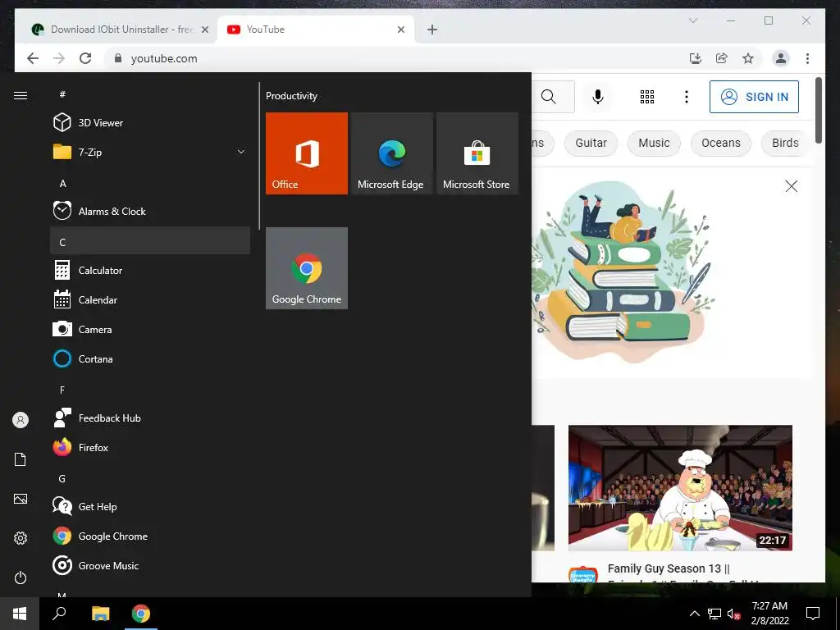Open the 7-Zip folder entry

click(150, 152)
